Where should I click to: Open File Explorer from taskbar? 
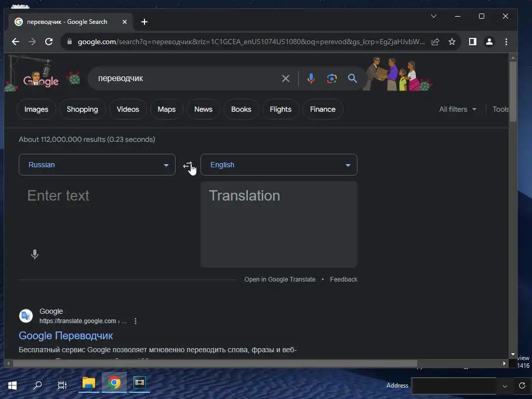click(88, 383)
